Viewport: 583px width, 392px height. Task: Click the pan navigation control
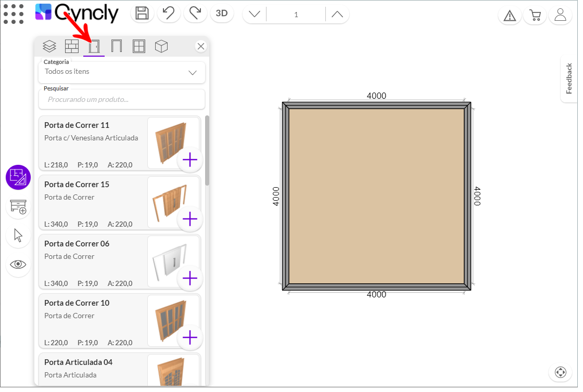[x=560, y=372]
